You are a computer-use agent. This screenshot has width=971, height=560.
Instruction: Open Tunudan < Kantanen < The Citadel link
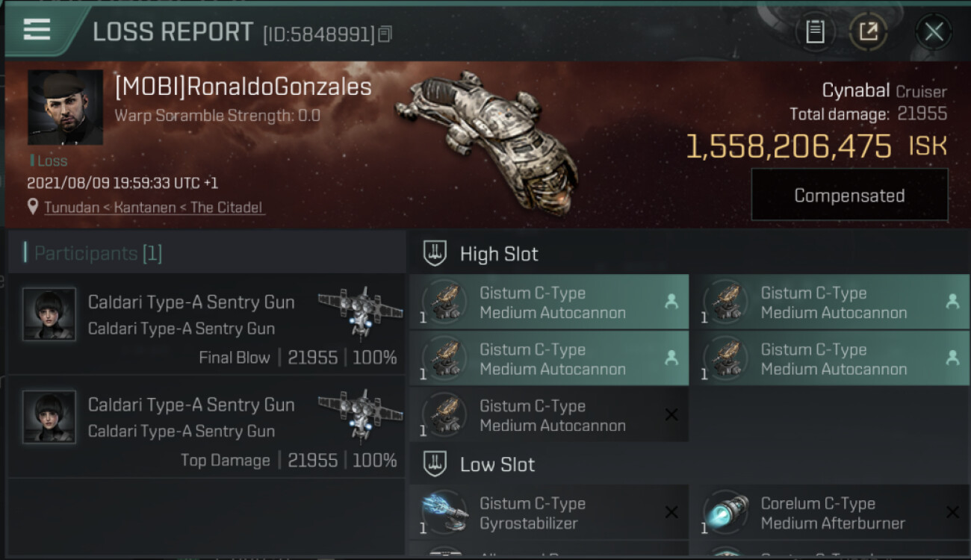click(153, 208)
